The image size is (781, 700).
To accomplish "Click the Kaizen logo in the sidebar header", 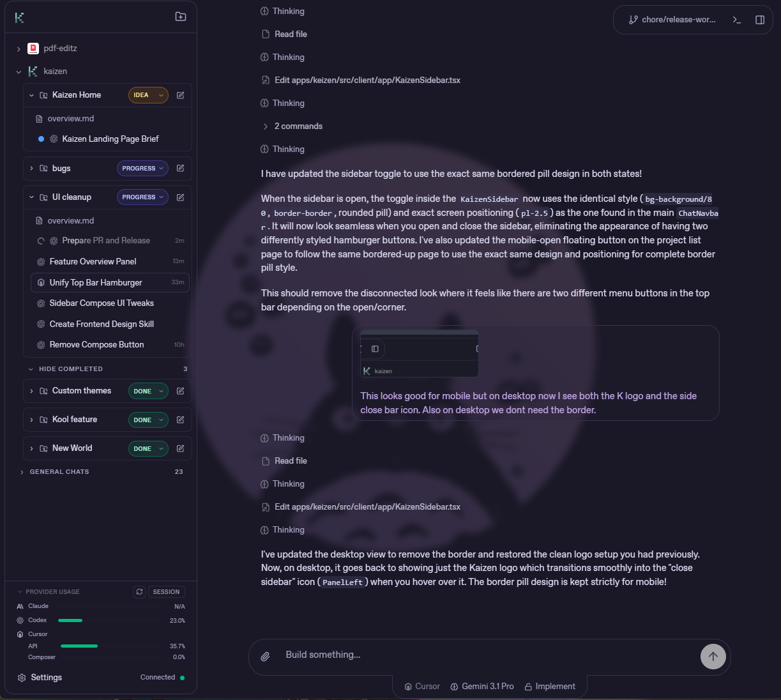I will pyautogui.click(x=20, y=17).
